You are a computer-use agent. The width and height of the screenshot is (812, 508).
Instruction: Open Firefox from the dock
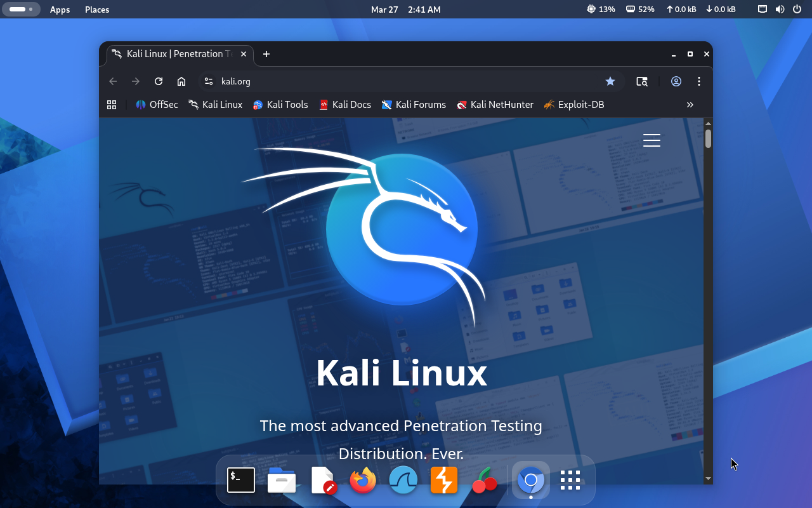coord(363,480)
